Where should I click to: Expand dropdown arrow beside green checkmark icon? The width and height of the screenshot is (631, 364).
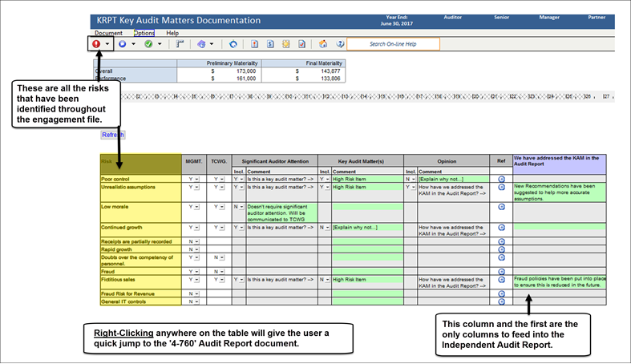click(x=160, y=44)
